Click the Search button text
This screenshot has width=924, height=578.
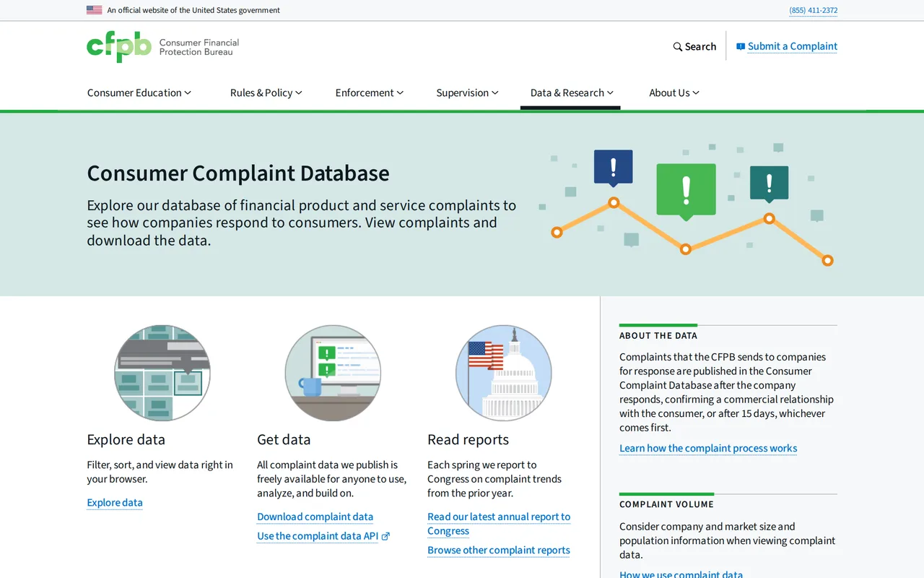700,47
